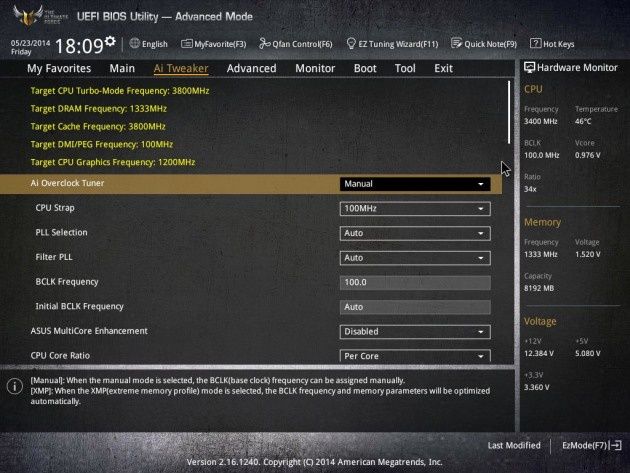Screen dimensions: 630x473
Task: Click the globe icon for English language
Action: (135, 43)
